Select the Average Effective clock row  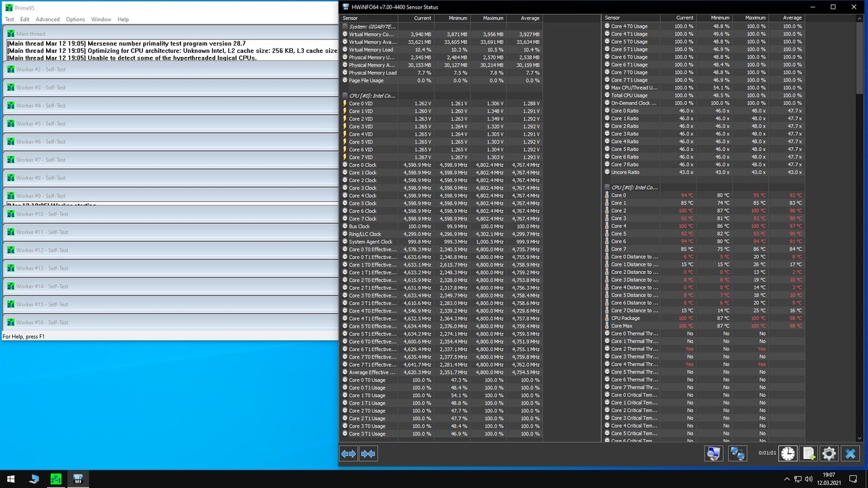(x=441, y=372)
